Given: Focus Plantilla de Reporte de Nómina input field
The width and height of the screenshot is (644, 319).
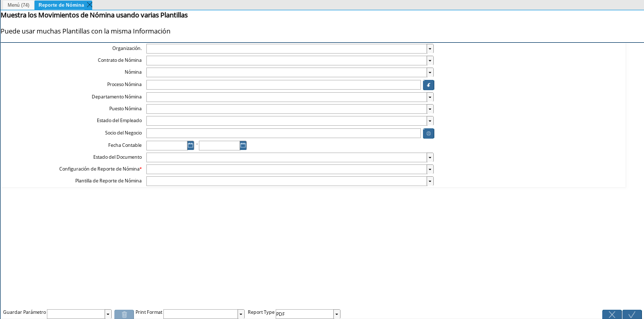Looking at the screenshot, I should tap(286, 181).
